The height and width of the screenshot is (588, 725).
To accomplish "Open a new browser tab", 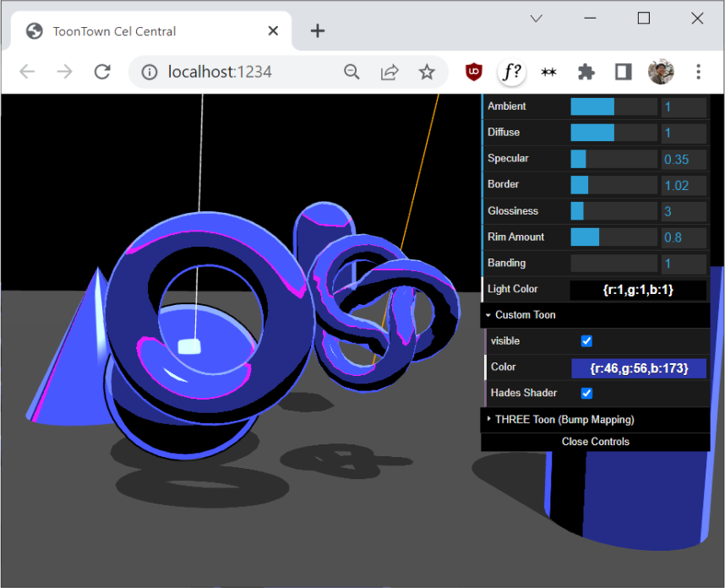I will [317, 31].
